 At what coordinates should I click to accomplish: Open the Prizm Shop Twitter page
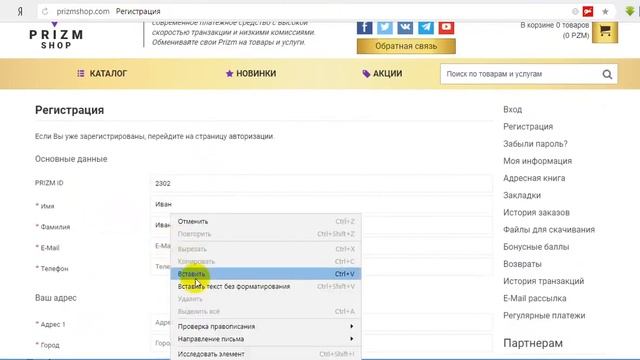(x=385, y=27)
